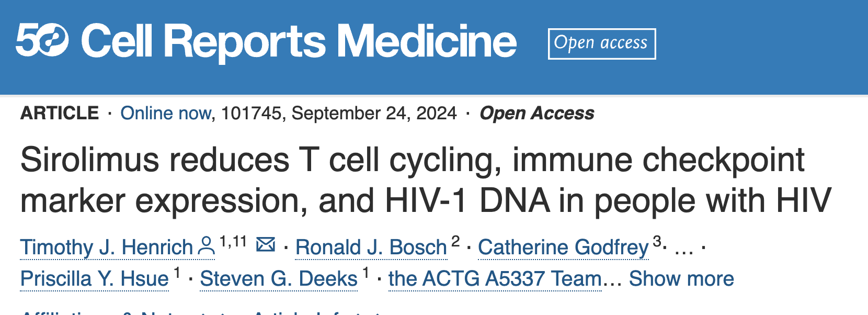Click the boxed Open access badge in header

coord(602,43)
